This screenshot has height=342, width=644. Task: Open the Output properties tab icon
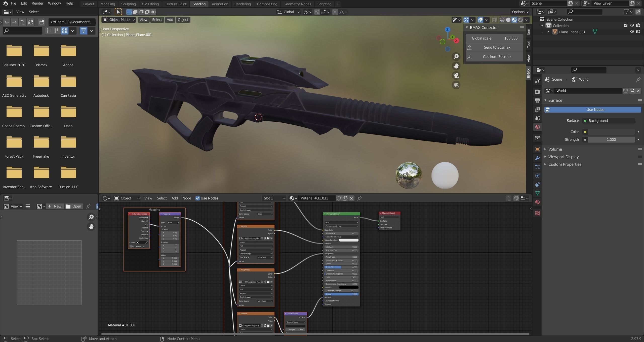point(537,100)
